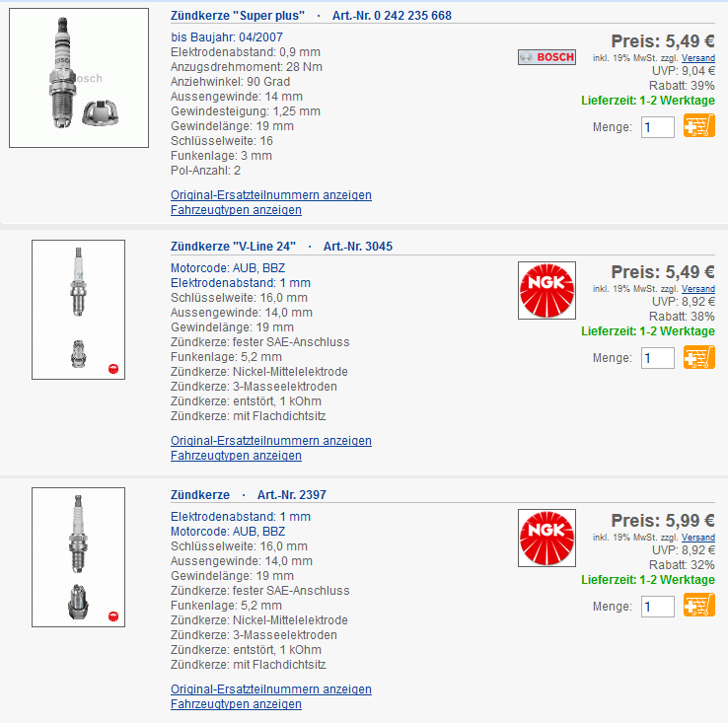Open Versand link under 5,99 € price
The image size is (728, 723).
[x=698, y=538]
